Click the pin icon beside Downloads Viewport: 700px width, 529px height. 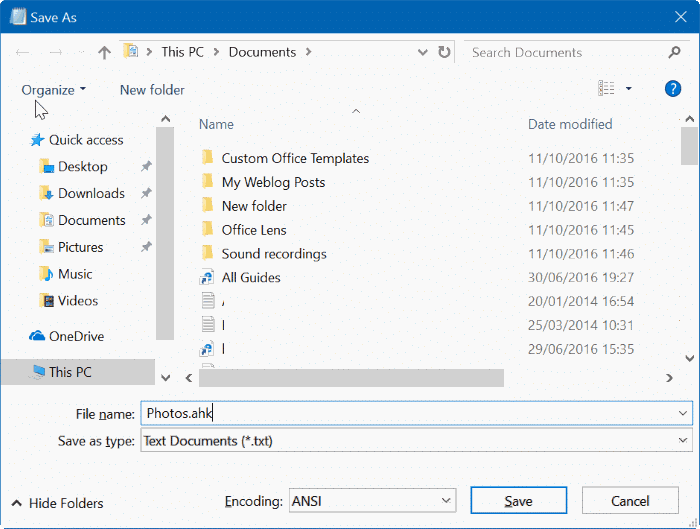(146, 193)
